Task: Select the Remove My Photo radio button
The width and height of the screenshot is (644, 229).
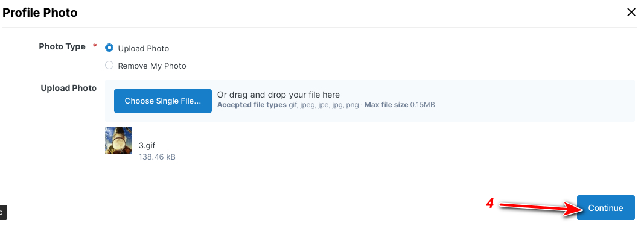Action: (x=109, y=65)
